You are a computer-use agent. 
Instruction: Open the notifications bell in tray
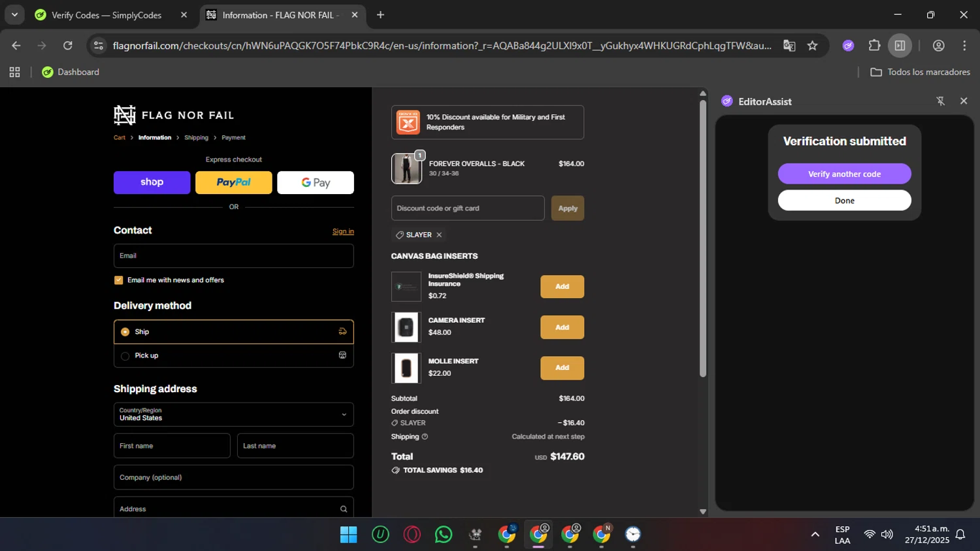960,535
